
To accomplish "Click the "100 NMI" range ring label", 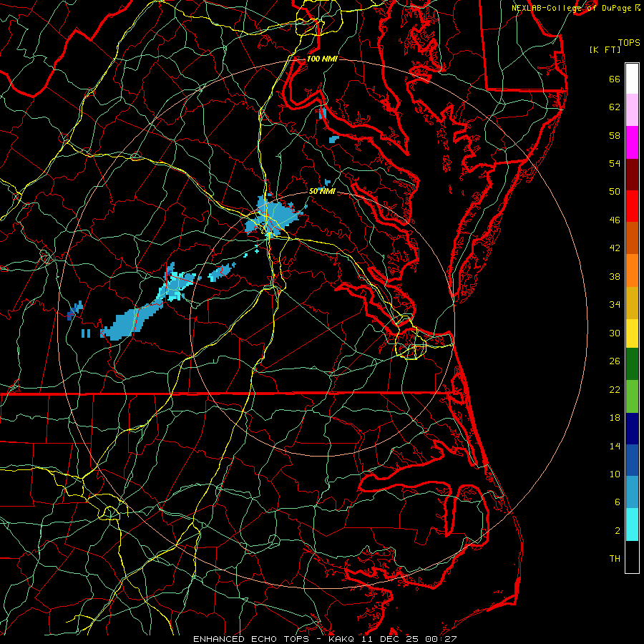I will [322, 59].
